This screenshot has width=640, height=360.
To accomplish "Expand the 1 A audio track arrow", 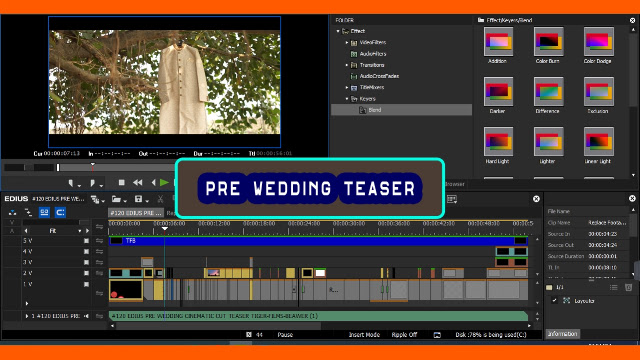I will (27, 316).
